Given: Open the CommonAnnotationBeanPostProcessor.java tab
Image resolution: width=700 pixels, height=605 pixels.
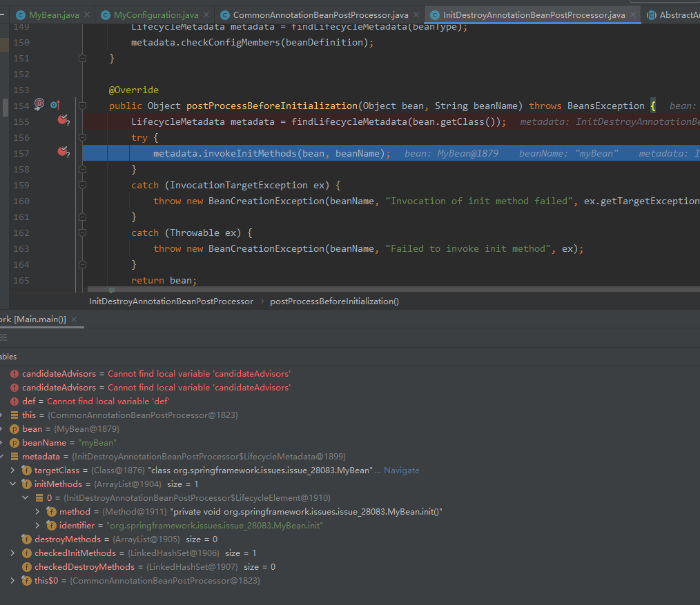Looking at the screenshot, I should point(320,15).
